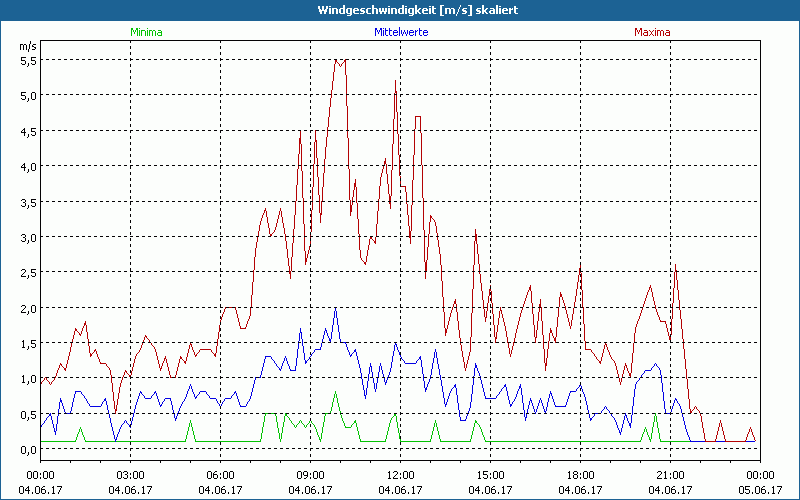Select the 18:00 time axis marker
This screenshot has width=800, height=500.
[580, 475]
